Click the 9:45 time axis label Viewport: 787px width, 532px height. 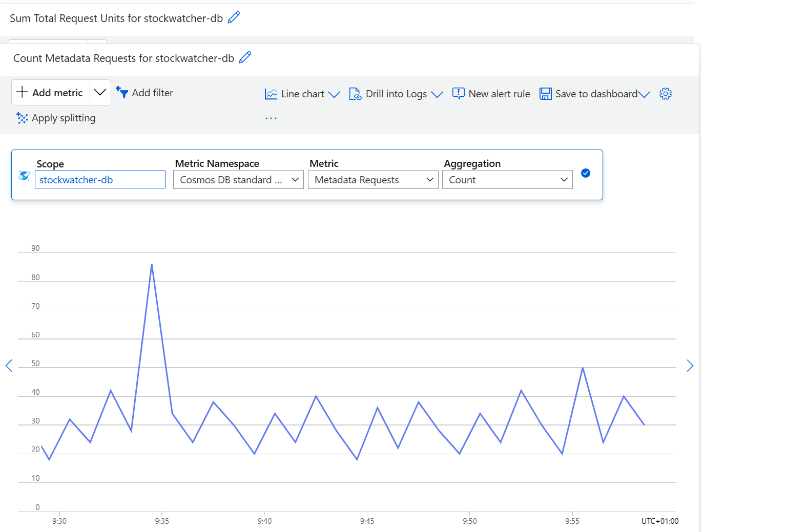coord(367,521)
